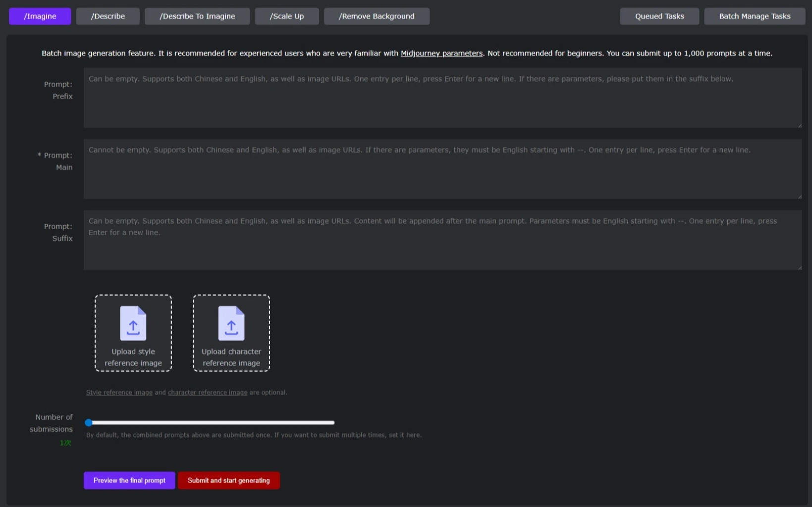812x507 pixels.
Task: Click Submit and start generating
Action: tap(229, 481)
